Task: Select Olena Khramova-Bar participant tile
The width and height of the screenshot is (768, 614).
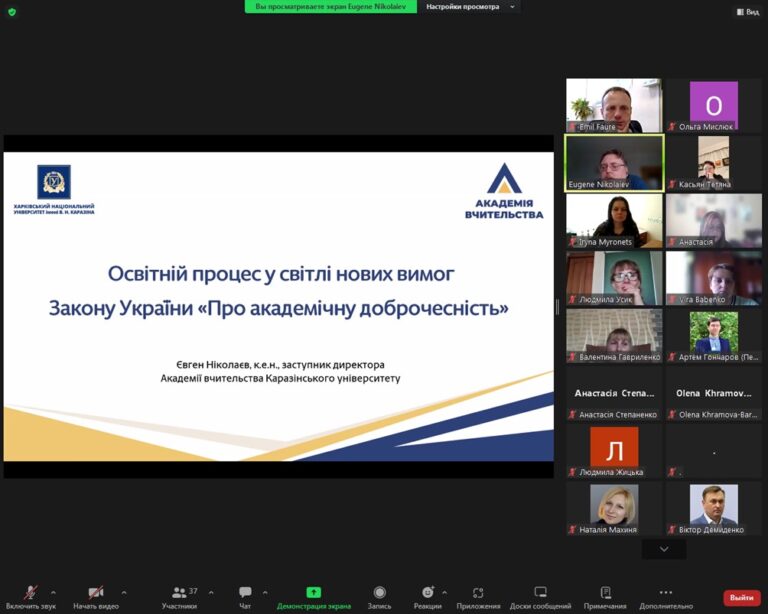Action: pyautogui.click(x=714, y=394)
